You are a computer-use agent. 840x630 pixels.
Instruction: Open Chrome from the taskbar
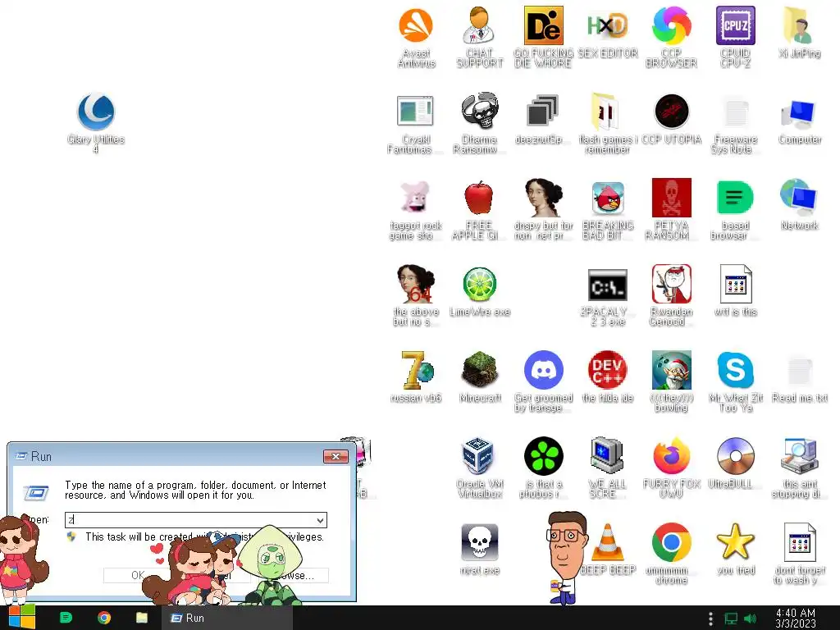click(104, 618)
